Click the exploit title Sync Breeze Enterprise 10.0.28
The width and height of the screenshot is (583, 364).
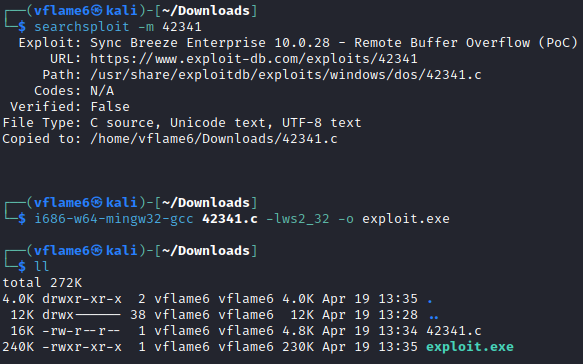point(210,43)
